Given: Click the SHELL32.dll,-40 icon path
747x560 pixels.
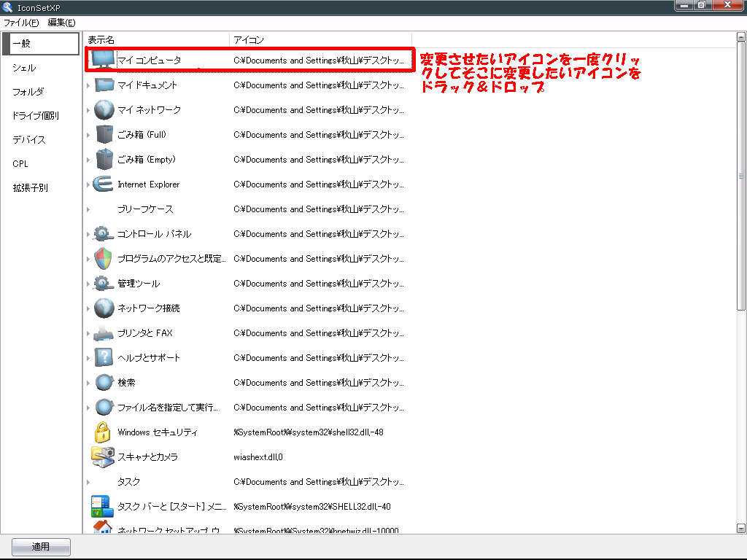Looking at the screenshot, I should click(312, 506).
